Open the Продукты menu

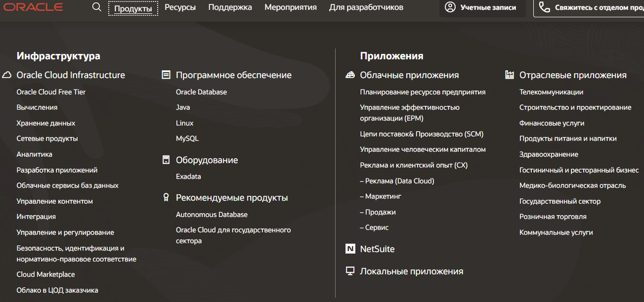[x=133, y=8]
